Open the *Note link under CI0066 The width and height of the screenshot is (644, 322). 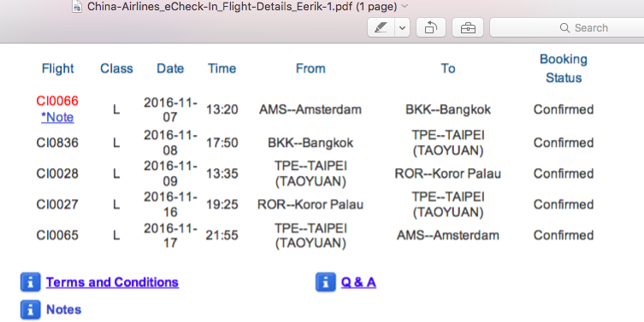[57, 117]
